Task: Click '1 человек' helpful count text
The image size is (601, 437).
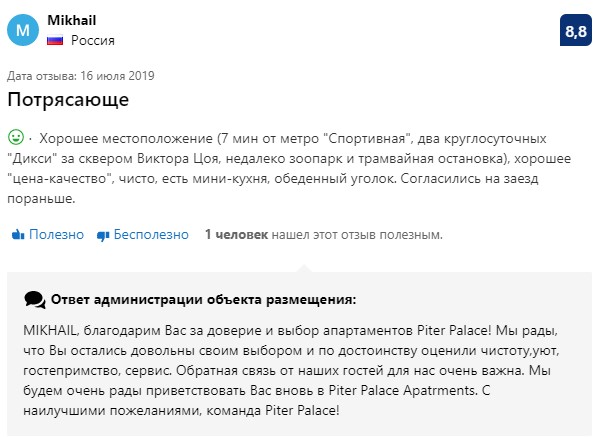Action: click(236, 234)
